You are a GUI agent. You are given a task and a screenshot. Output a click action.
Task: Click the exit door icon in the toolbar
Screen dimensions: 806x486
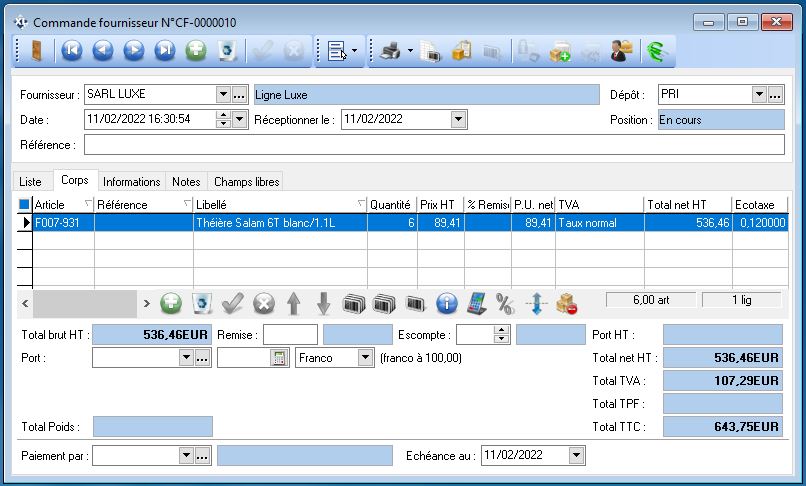coord(36,51)
